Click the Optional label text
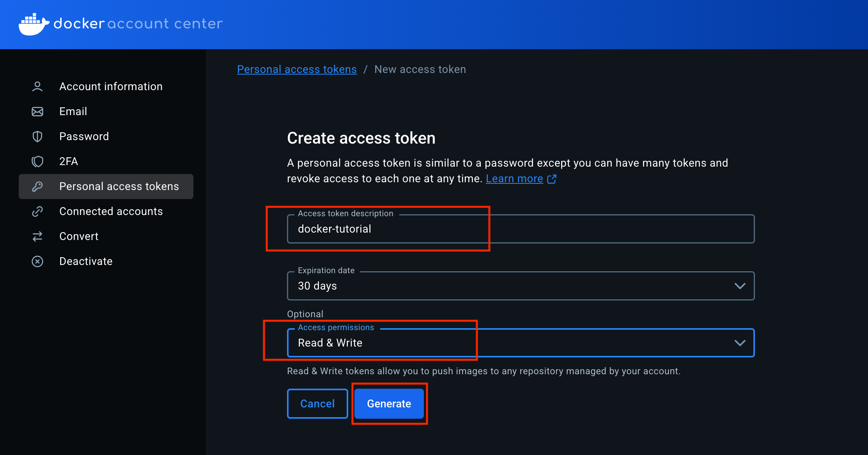The width and height of the screenshot is (868, 455). coord(305,314)
